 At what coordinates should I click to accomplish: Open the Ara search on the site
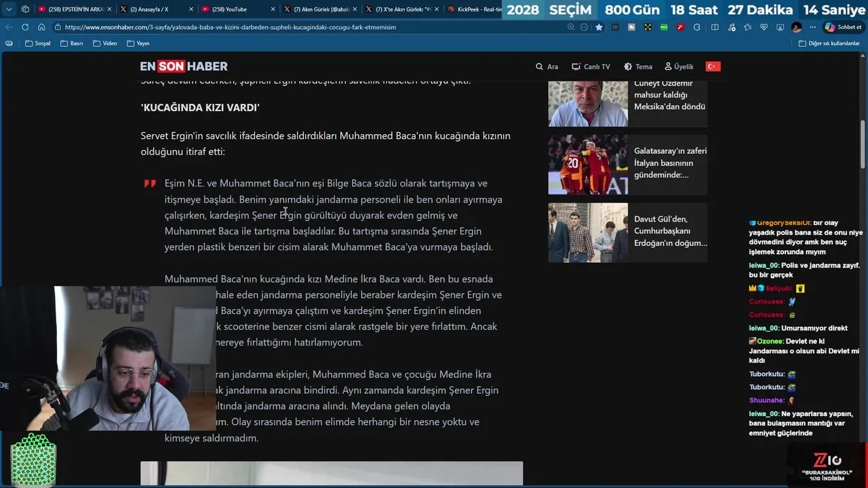[x=547, y=66]
